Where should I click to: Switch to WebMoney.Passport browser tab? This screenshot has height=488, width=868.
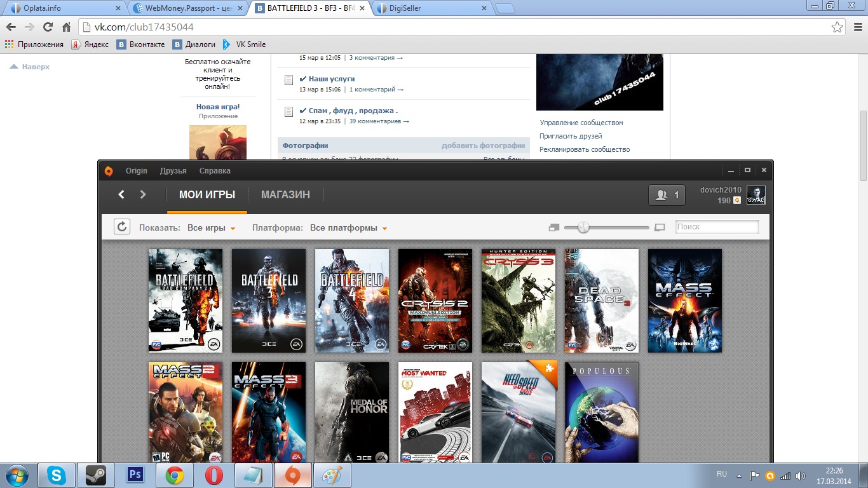click(x=189, y=8)
